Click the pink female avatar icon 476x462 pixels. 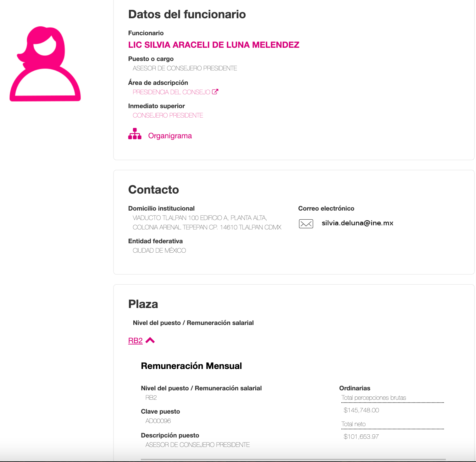pyautogui.click(x=45, y=64)
